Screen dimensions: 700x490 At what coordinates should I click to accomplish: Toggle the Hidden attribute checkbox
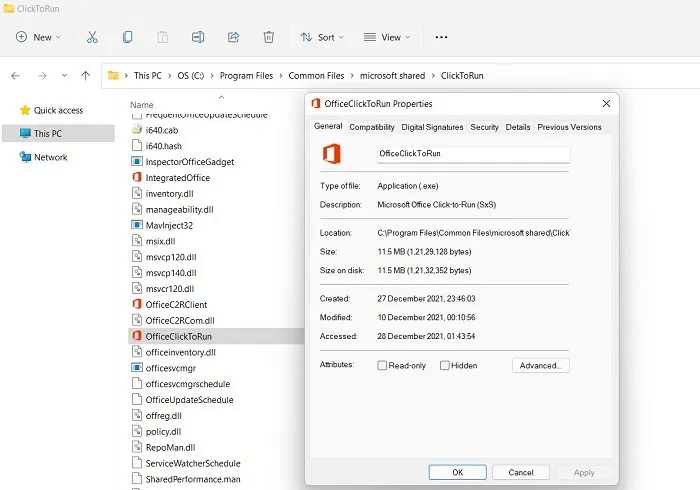point(445,366)
